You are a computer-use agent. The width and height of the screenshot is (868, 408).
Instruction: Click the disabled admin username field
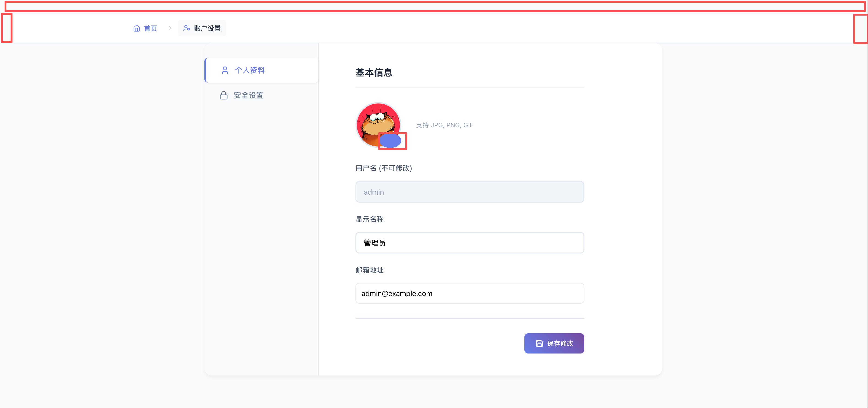point(469,192)
